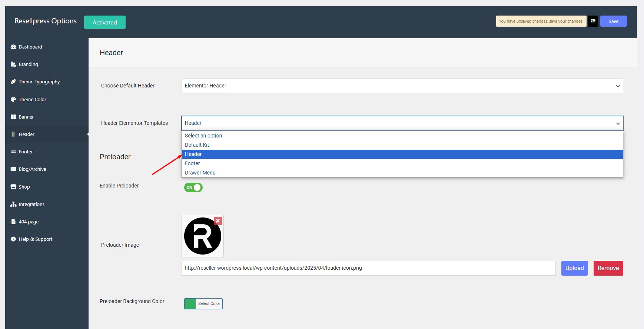Open the Blog/Archive settings section

(x=32, y=169)
